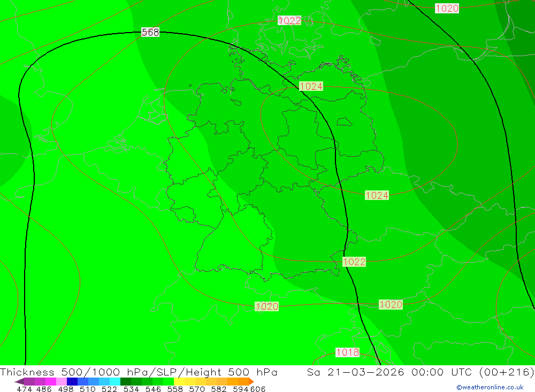Viewport: 535px width, 392px height.
Task: Click the 568 height contour label
Action: click(x=150, y=32)
